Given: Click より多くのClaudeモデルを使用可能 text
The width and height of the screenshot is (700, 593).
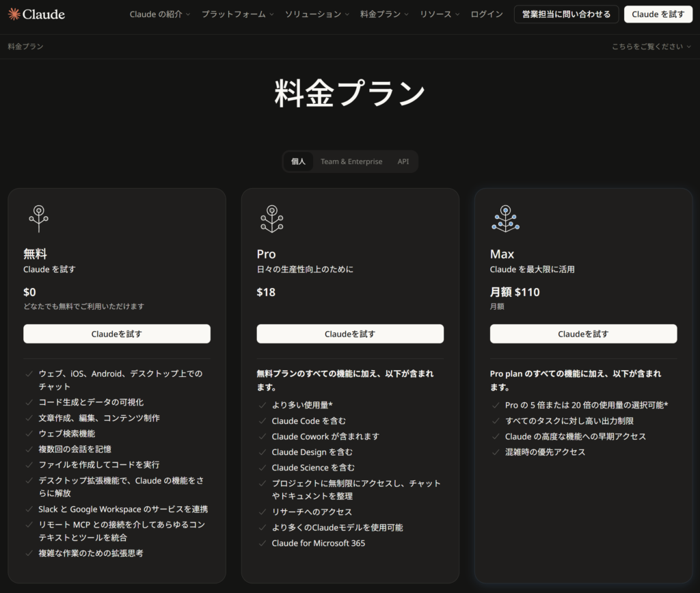Looking at the screenshot, I should click(338, 527).
